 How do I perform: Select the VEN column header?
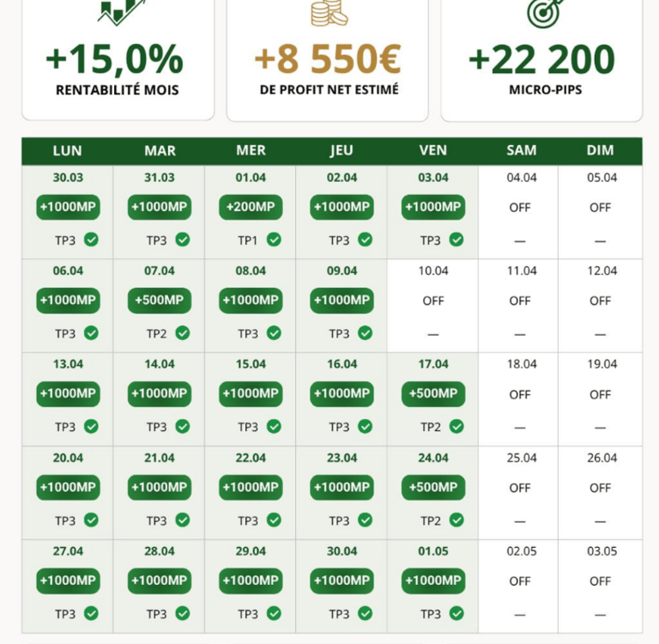tap(432, 150)
